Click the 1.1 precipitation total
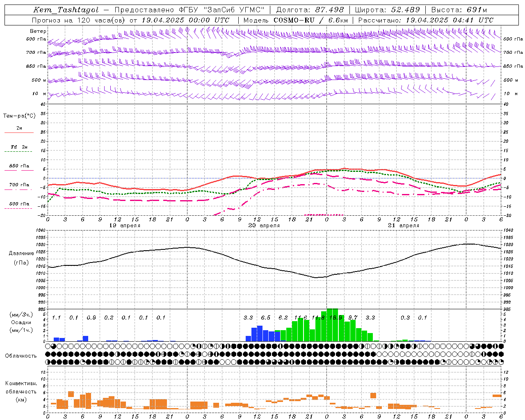This screenshot has width=525, height=420. click(56, 318)
